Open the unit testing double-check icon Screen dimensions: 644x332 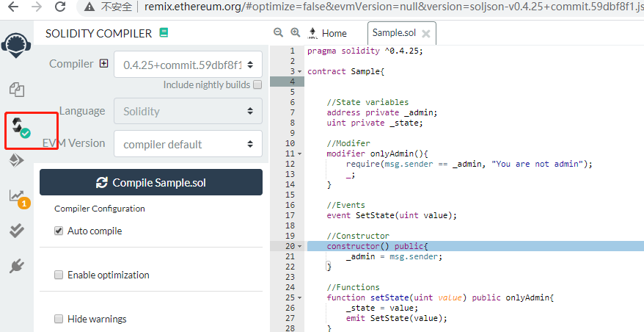coord(17,231)
